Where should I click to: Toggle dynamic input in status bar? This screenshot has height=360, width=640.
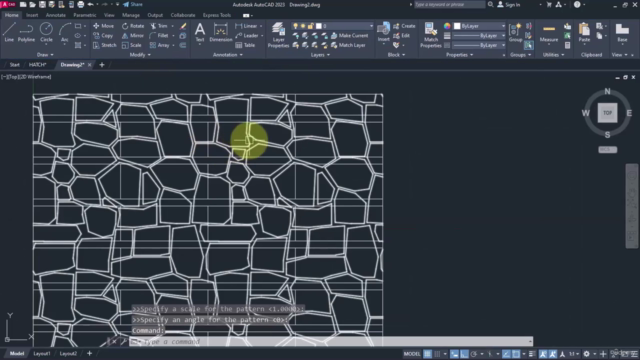coord(454,354)
